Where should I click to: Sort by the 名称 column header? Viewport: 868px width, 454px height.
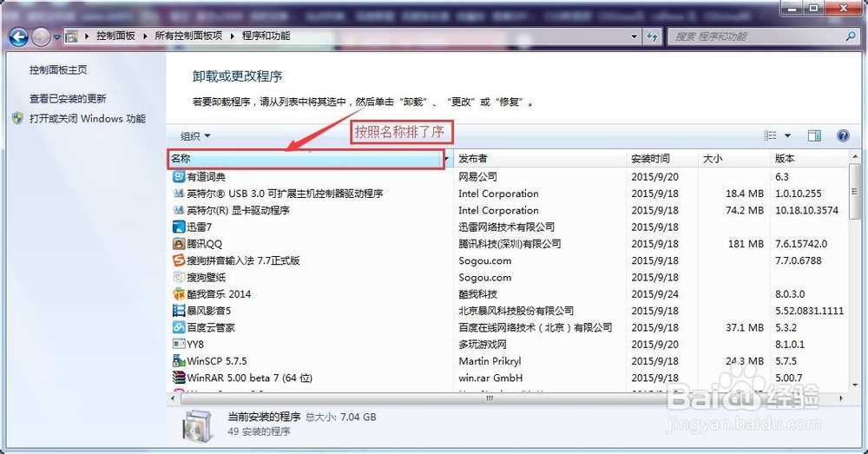[x=306, y=158]
